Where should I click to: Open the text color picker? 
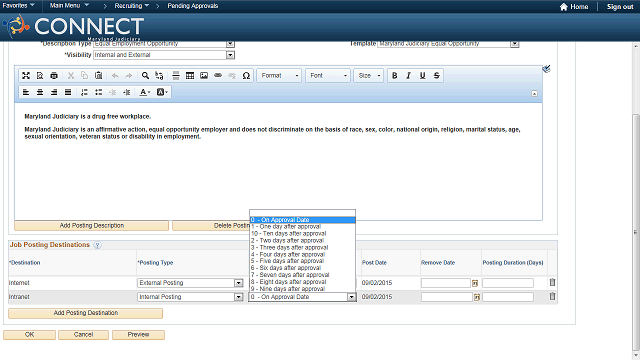tap(144, 92)
